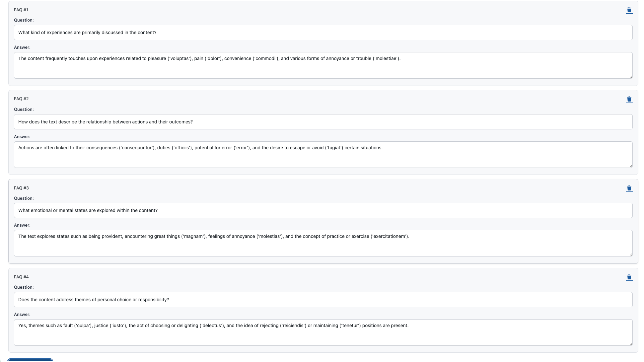Click the resize grip of FAQ #1 answer box

coord(631,77)
